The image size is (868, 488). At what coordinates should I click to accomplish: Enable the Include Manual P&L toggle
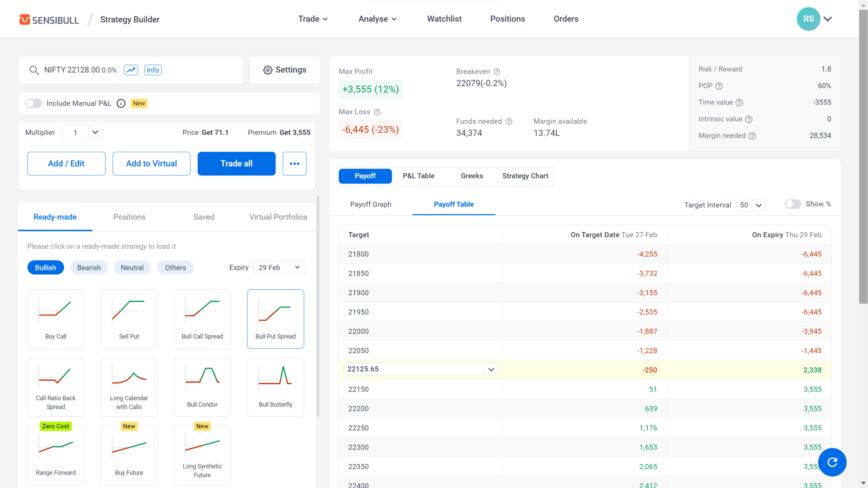click(x=33, y=103)
